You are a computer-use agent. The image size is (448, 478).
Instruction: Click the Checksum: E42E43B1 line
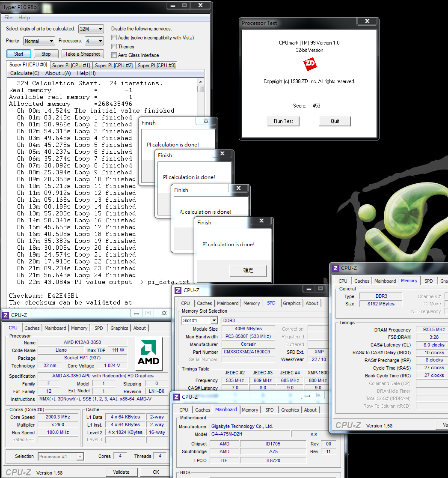tap(44, 296)
